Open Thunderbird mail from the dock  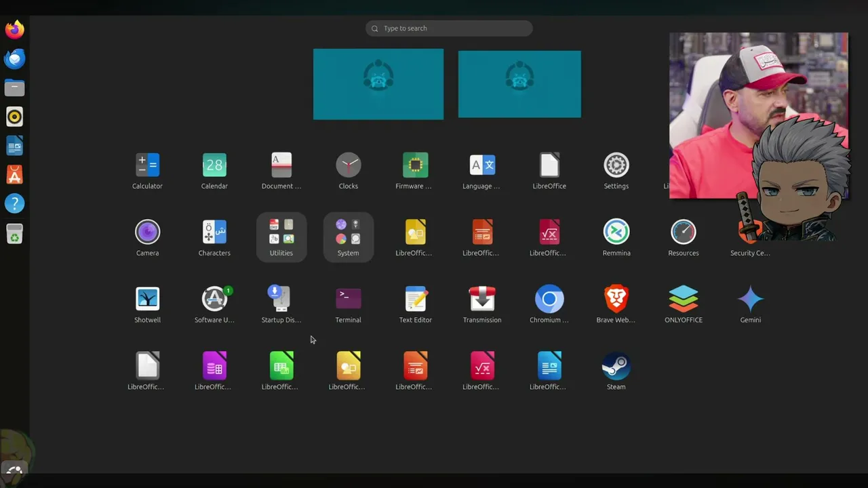tap(14, 58)
